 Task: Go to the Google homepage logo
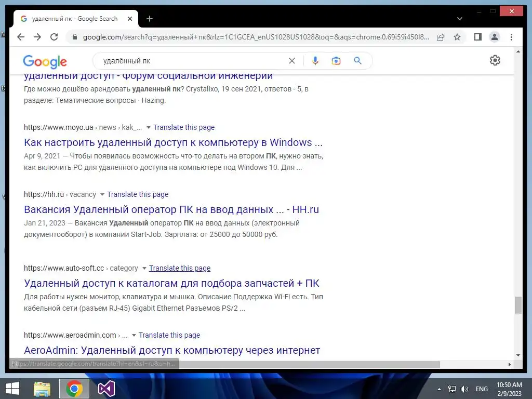click(45, 61)
